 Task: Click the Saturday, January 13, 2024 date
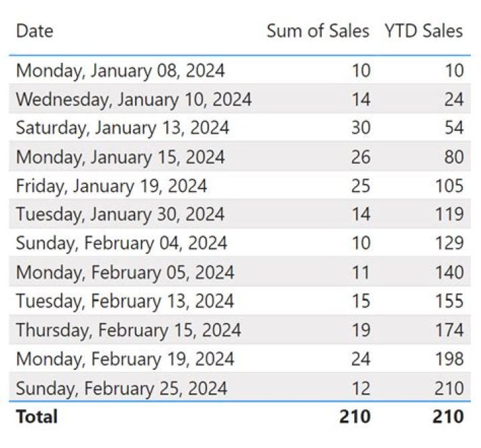point(122,128)
